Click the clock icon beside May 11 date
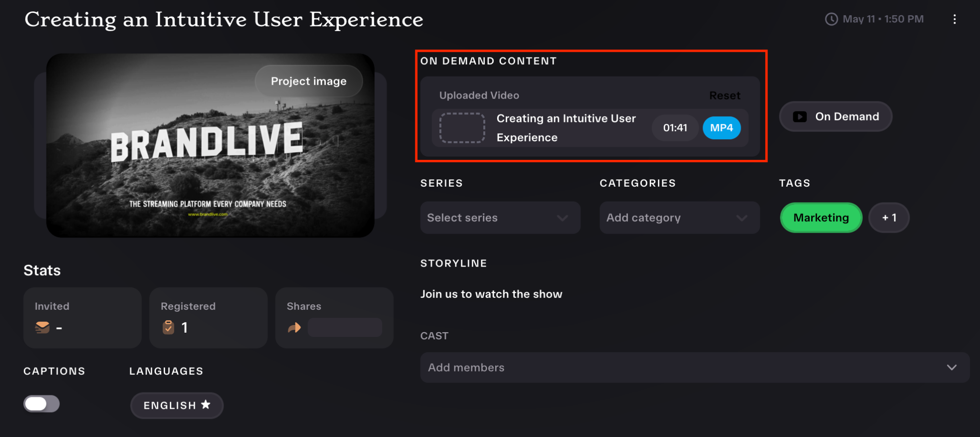980x437 pixels. coord(832,19)
